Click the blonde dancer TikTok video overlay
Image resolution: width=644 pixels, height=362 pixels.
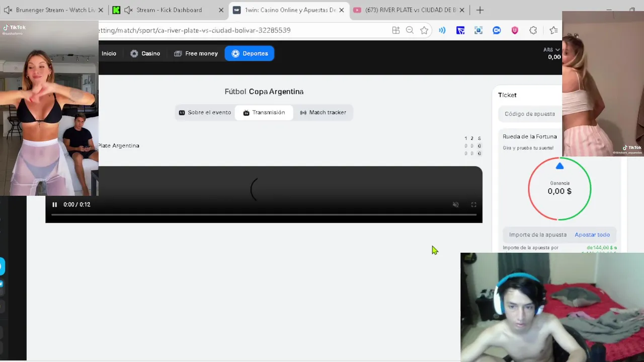(x=603, y=83)
